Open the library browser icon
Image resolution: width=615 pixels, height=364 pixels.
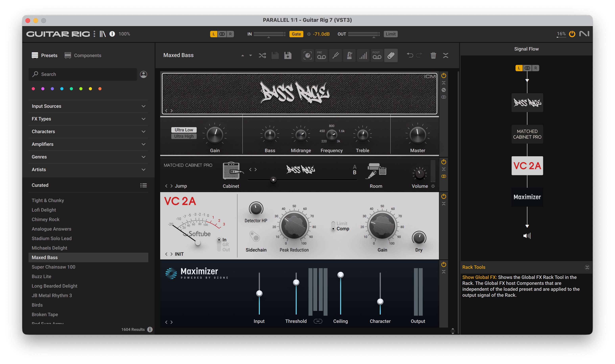point(103,34)
